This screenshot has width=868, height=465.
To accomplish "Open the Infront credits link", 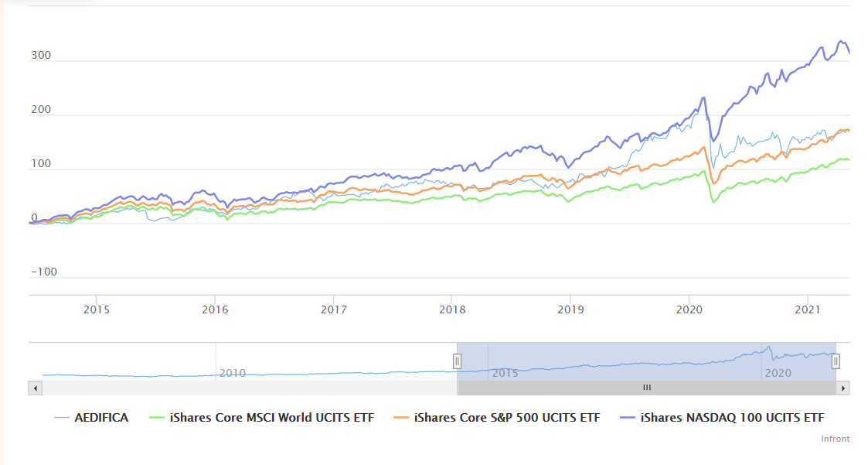I will click(x=835, y=439).
